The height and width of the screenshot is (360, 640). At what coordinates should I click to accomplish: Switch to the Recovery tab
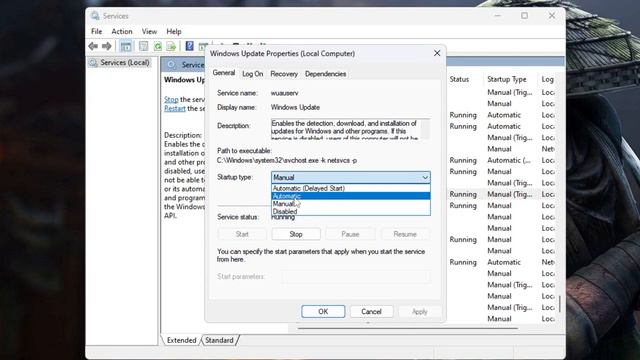pyautogui.click(x=284, y=74)
